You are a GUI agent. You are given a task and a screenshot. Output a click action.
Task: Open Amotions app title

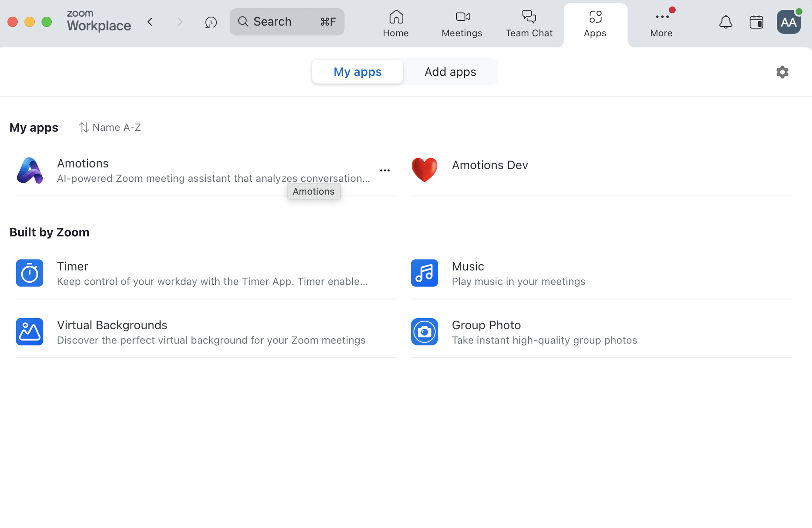[83, 163]
